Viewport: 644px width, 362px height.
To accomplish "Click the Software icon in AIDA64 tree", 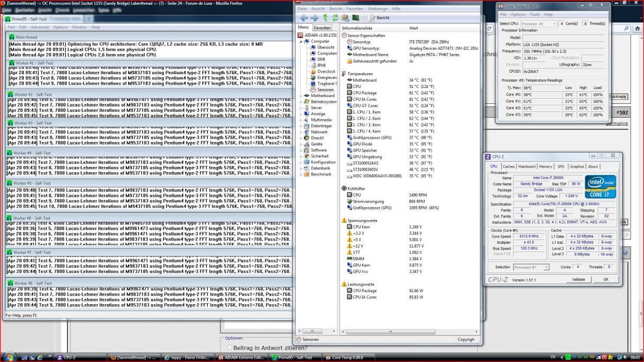I will point(307,150).
